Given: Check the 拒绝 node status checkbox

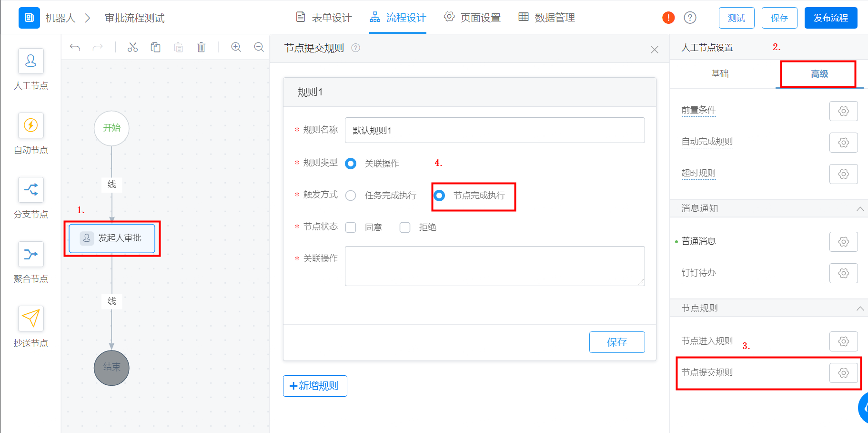Looking at the screenshot, I should (x=405, y=227).
